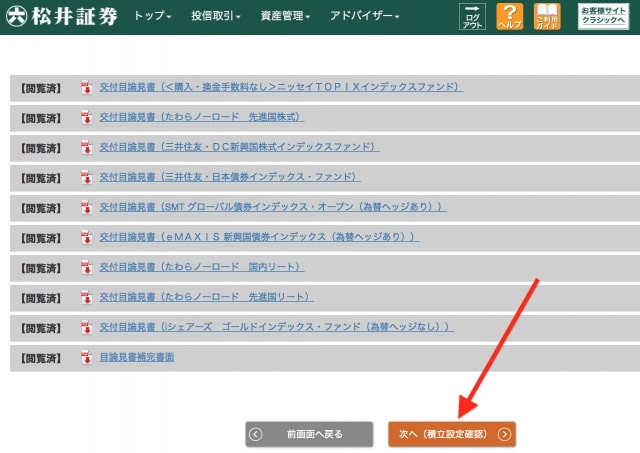Open 交付目論見書 iシェアーズ ゴールドインデックス・ファンド link
The image size is (640, 453).
click(276, 327)
